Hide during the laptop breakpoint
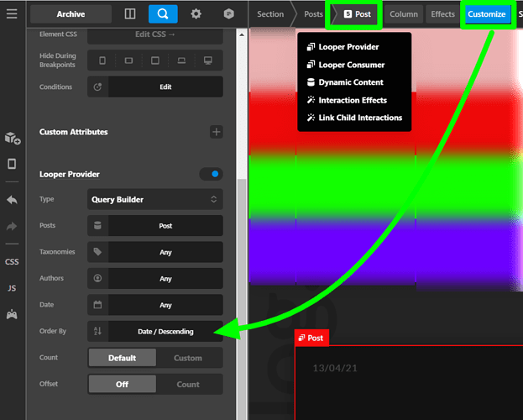This screenshot has height=420, width=523. (181, 60)
